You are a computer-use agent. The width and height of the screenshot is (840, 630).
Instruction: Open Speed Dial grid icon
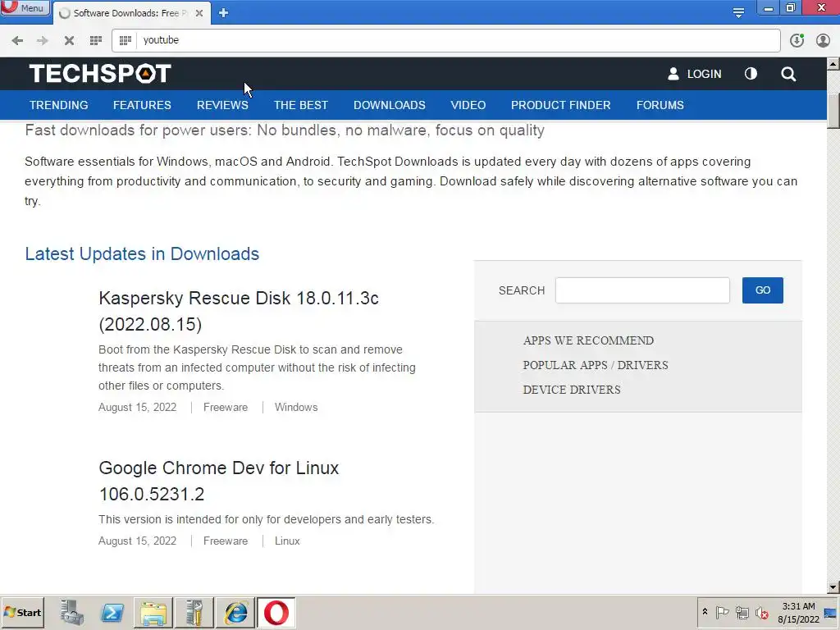[96, 40]
